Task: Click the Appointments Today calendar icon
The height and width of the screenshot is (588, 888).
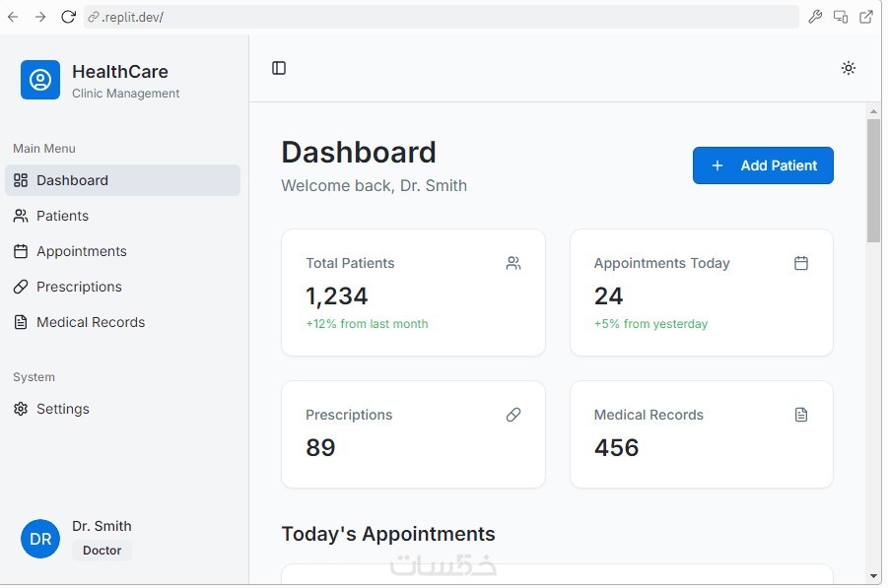Action: [x=801, y=263]
